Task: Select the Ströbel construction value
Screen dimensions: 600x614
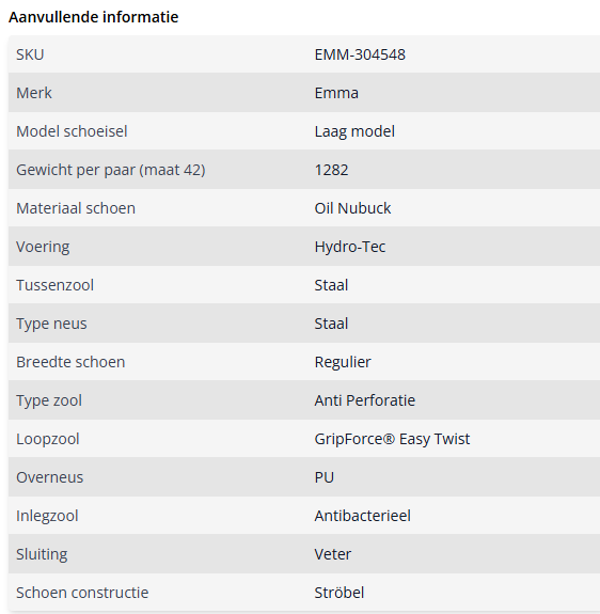Action: [339, 592]
